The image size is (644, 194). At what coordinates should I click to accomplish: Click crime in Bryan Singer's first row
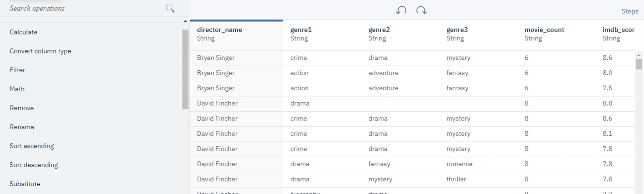298,58
